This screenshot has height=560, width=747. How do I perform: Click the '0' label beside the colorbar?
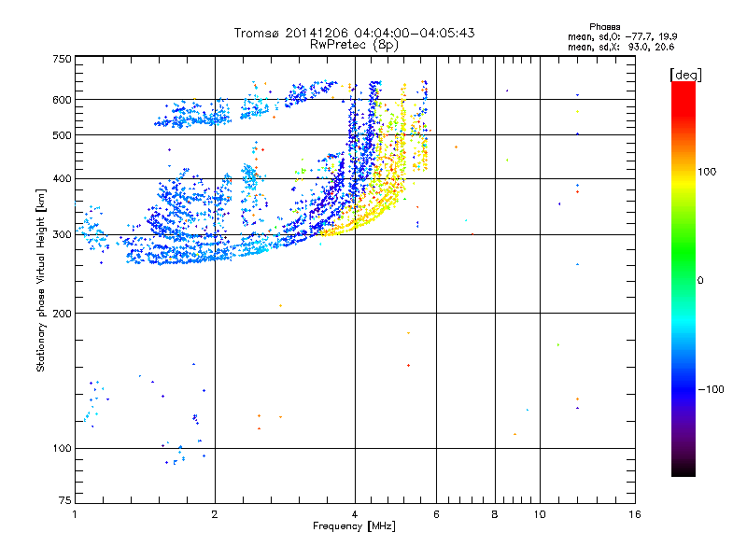[700, 280]
